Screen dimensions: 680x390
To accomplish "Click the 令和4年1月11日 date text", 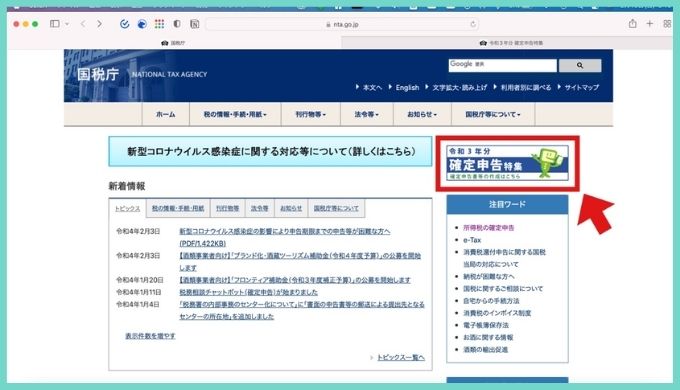I will (x=138, y=292).
